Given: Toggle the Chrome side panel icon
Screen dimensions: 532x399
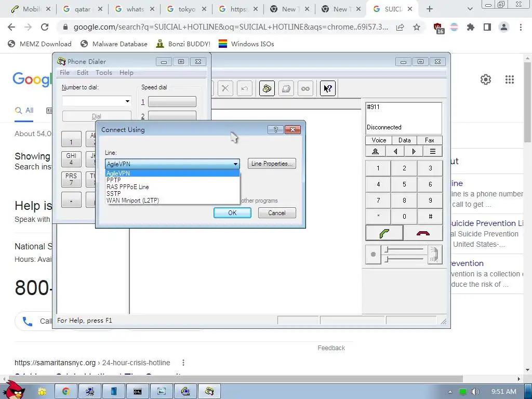Looking at the screenshot, I should (x=487, y=27).
